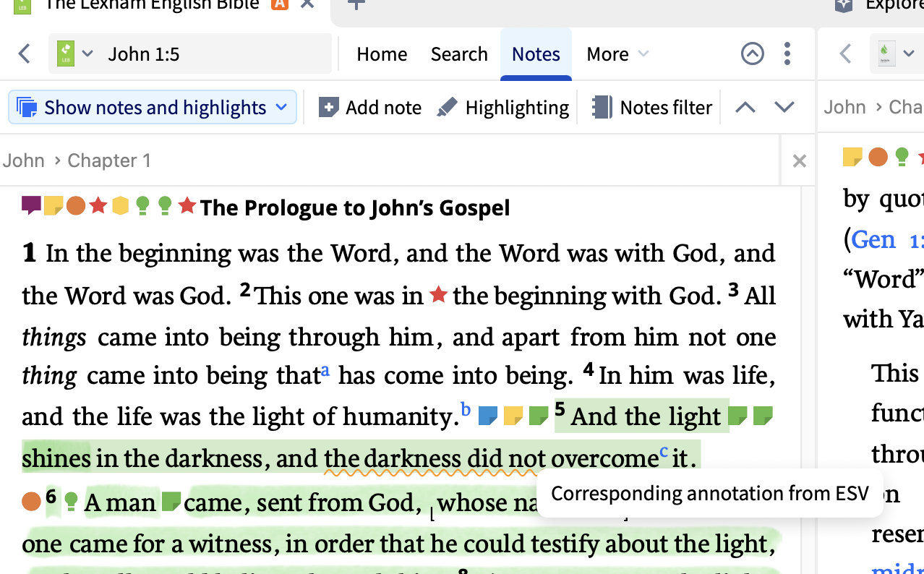The image size is (924, 574).
Task: Open the green note right after 'And the light'
Action: click(x=737, y=416)
